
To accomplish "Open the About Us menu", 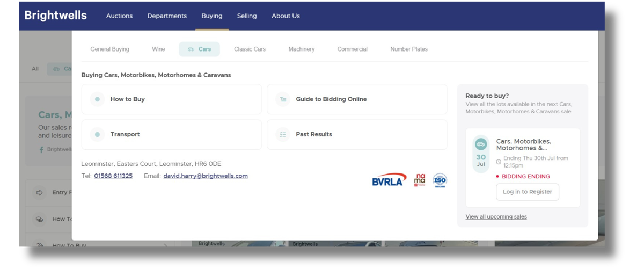I will tap(286, 16).
